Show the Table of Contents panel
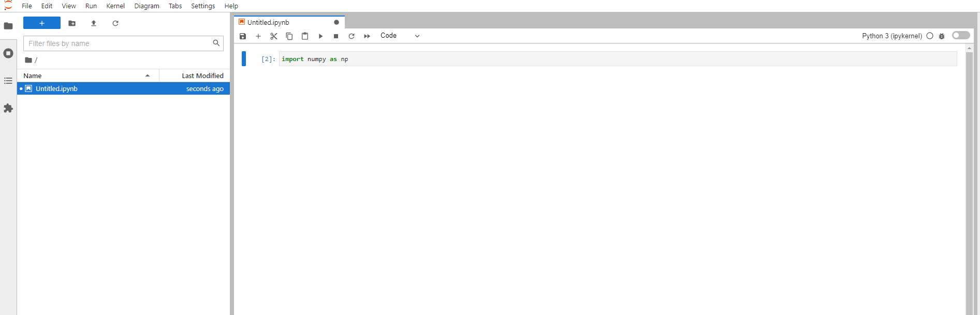Viewport: 980px width, 315px height. click(8, 81)
